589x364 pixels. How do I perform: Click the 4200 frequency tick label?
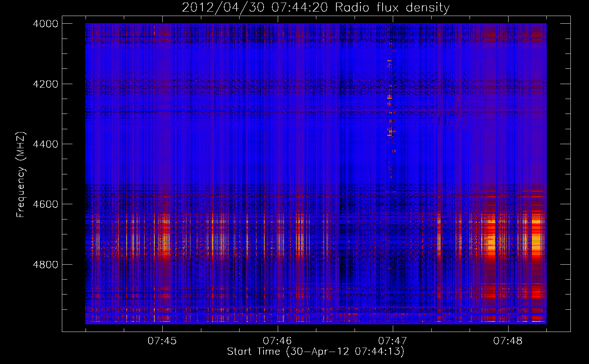pos(46,84)
